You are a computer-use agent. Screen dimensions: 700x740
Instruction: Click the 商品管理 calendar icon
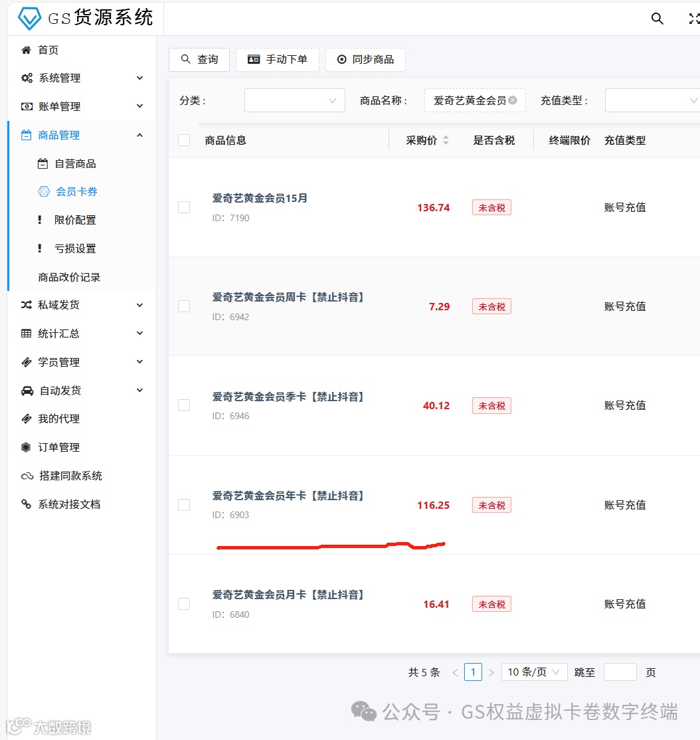[x=27, y=135]
